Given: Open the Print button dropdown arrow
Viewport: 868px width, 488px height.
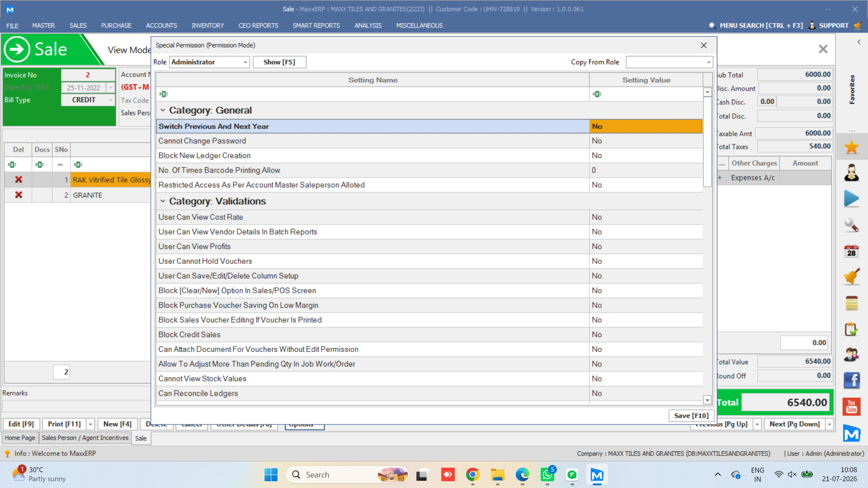Looking at the screenshot, I should click(x=90, y=424).
